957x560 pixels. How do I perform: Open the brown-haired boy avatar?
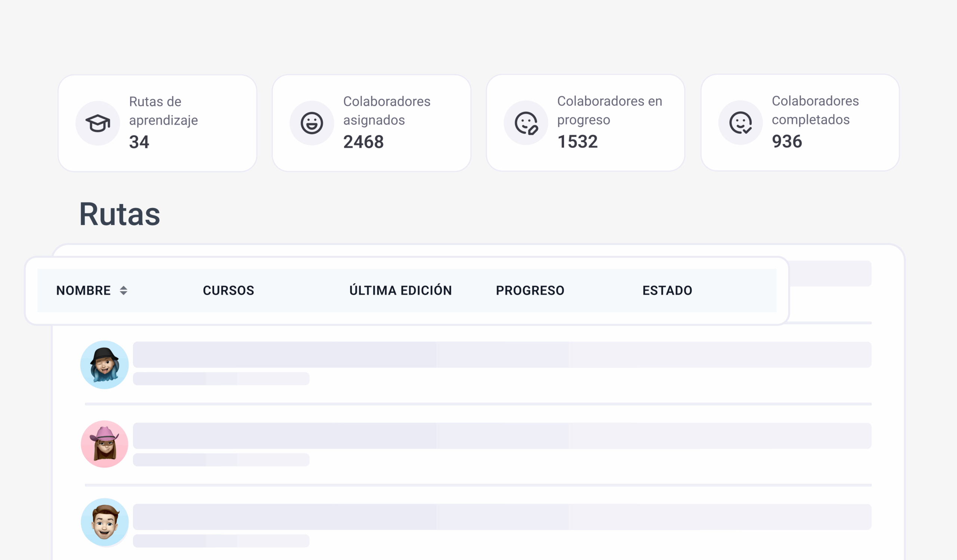[x=104, y=522]
